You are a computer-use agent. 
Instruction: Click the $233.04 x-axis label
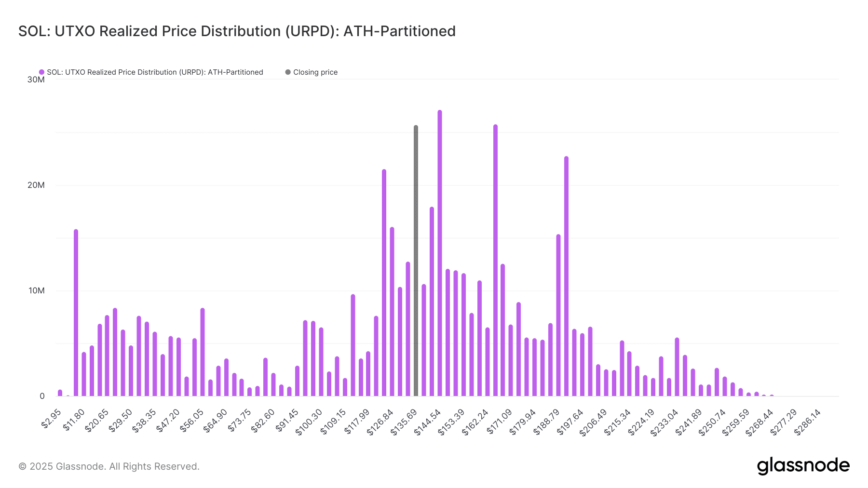665,422
